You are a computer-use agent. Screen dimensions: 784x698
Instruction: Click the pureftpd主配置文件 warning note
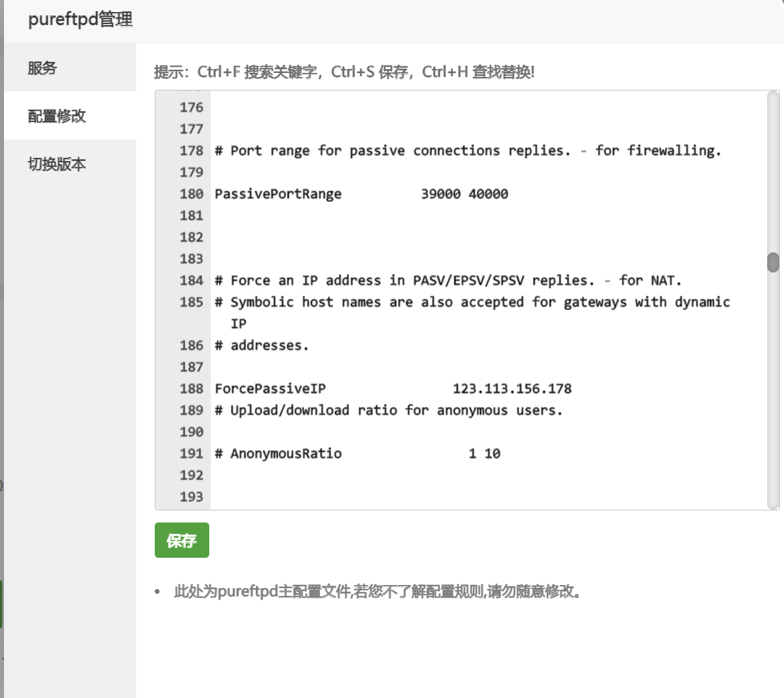click(x=378, y=591)
